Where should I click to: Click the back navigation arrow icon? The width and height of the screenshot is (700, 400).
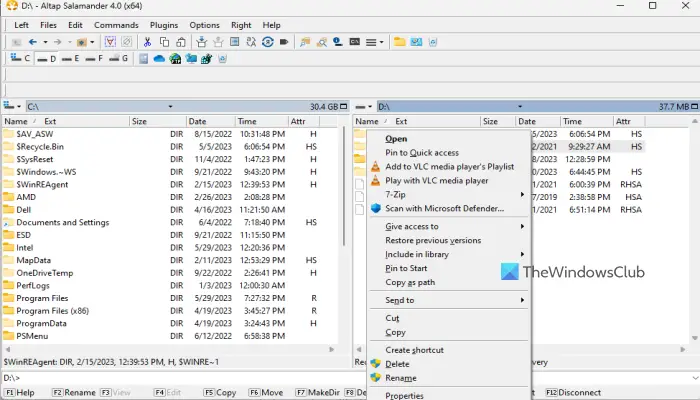pos(33,42)
